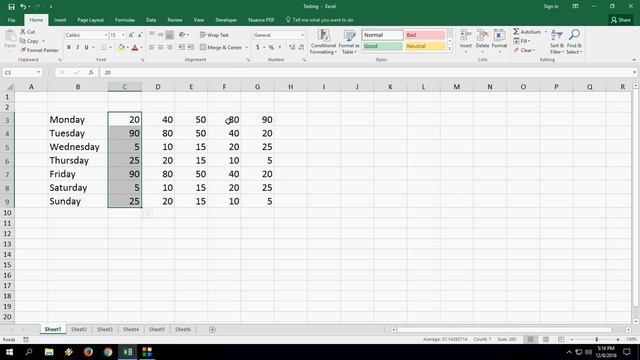Screen dimensions: 640x360
Task: Switch to the Insert ribbon tab
Action: pos(60,20)
